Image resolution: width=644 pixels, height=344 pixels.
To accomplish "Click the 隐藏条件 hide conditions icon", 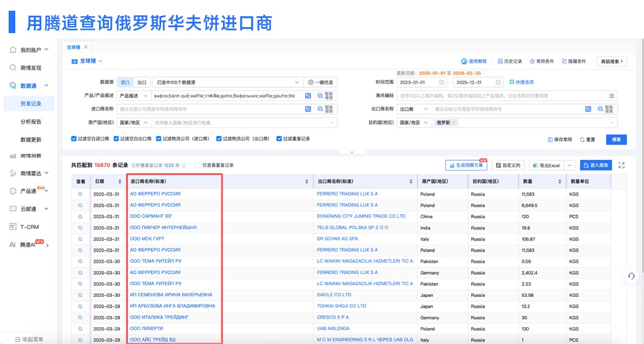I will tap(564, 61).
